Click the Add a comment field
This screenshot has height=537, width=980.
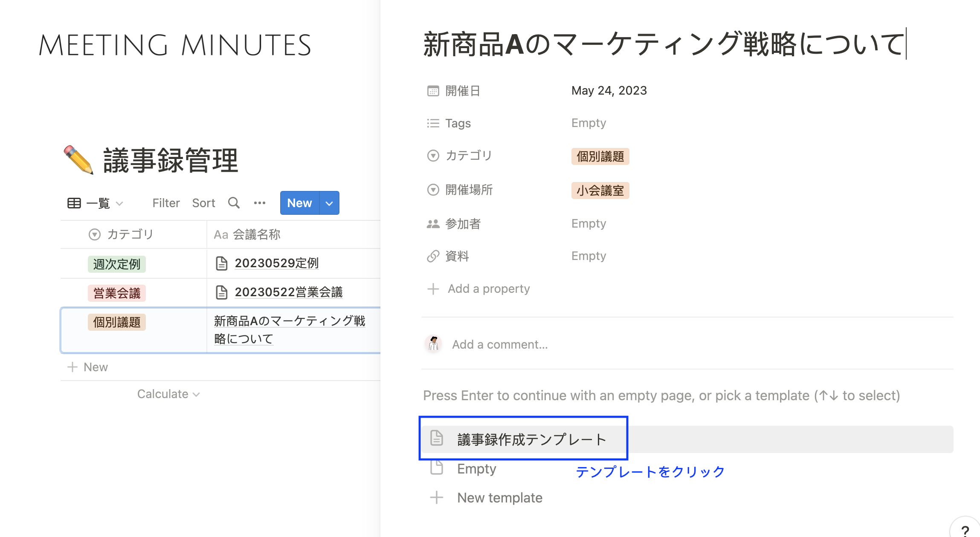point(500,344)
